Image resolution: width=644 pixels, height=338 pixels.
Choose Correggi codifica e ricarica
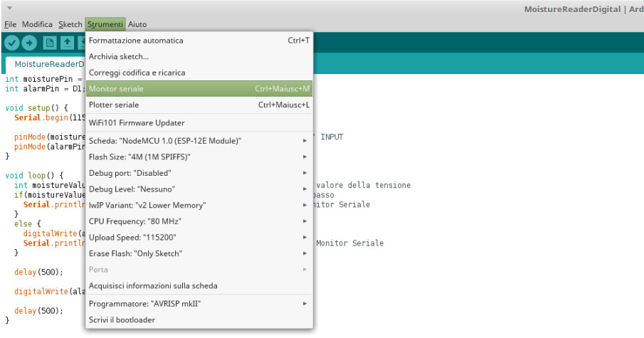tap(199, 73)
